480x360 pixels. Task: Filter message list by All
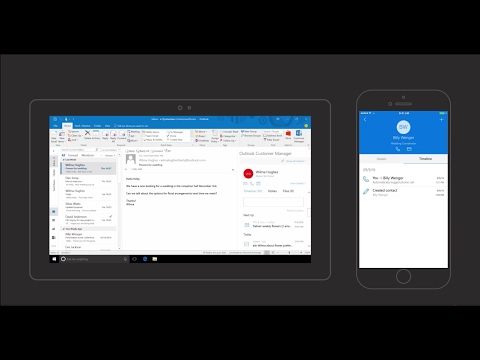pos(63,155)
